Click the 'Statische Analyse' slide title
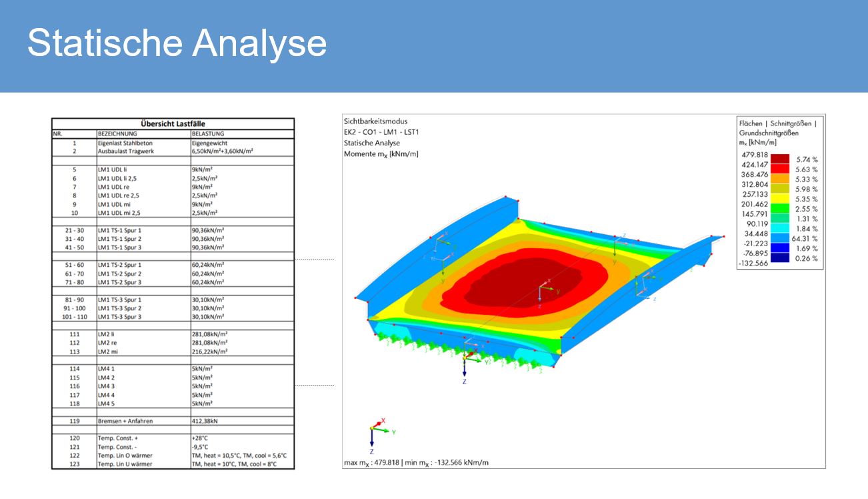Viewport: 868px width, 499px height. (x=177, y=43)
